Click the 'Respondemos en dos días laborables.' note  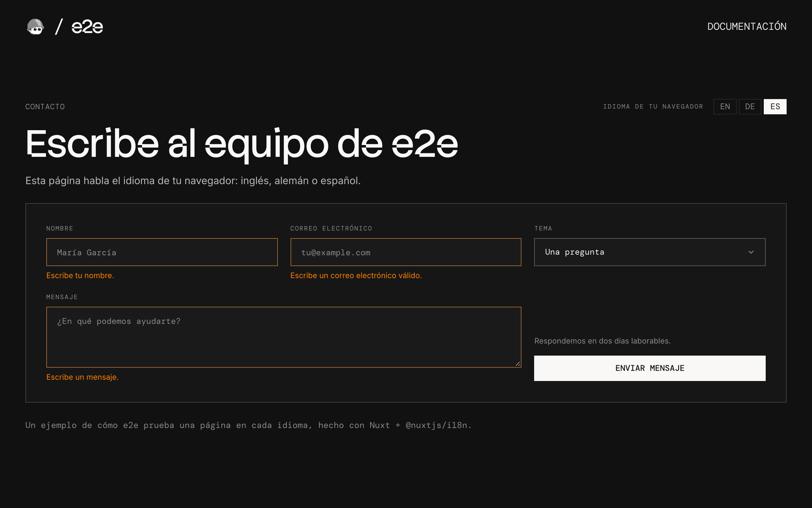tap(602, 341)
